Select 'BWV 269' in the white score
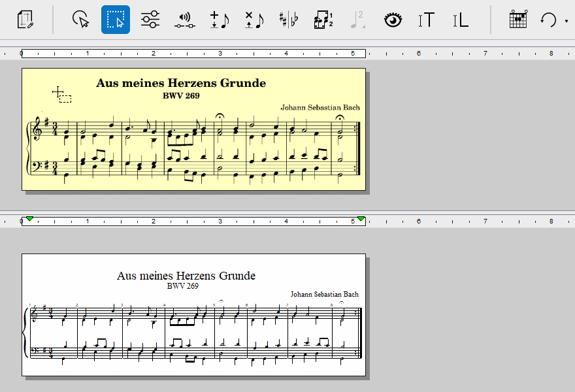The height and width of the screenshot is (392, 575). point(182,286)
